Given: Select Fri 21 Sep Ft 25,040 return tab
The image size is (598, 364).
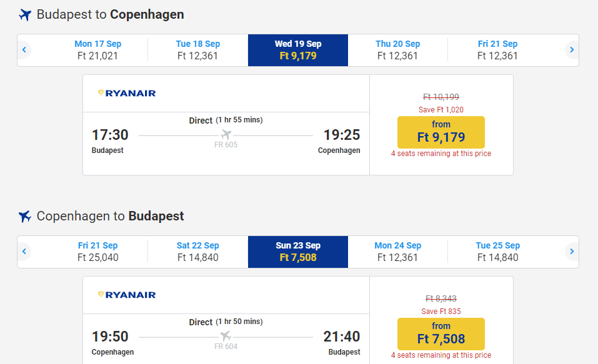Looking at the screenshot, I should (x=98, y=252).
